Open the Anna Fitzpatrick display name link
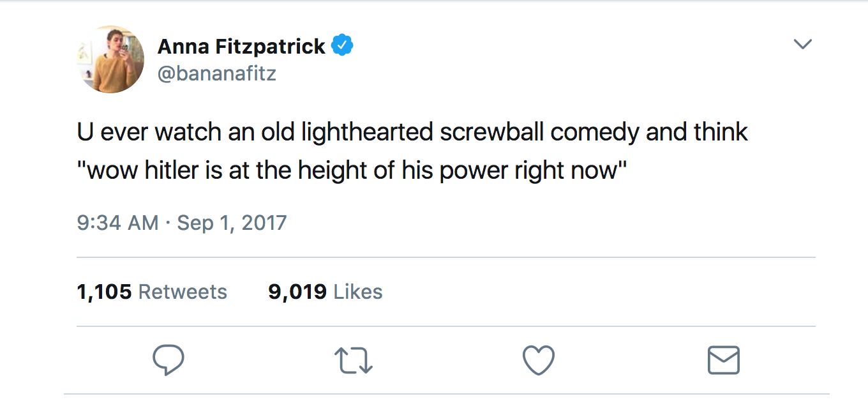Image resolution: width=868 pixels, height=401 pixels. click(x=241, y=47)
